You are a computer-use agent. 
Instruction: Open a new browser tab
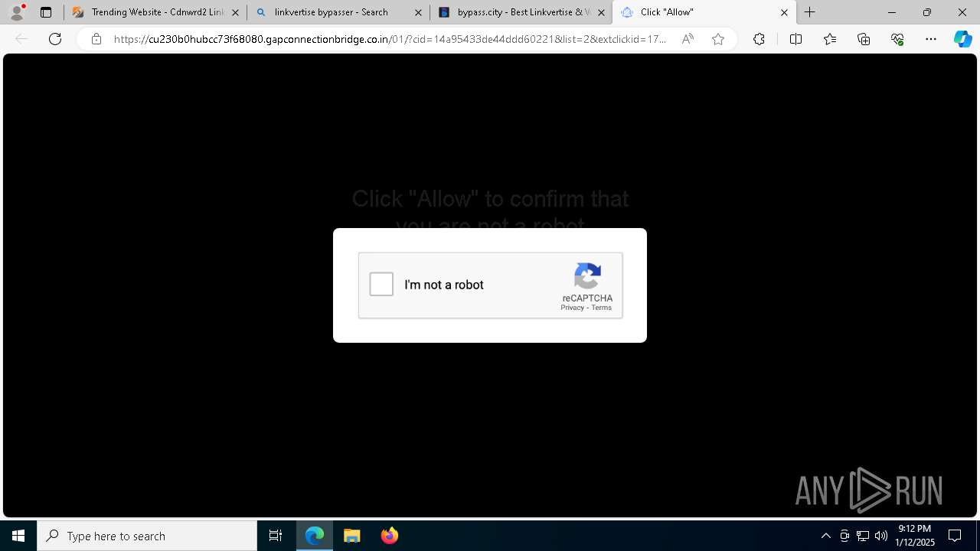click(x=810, y=12)
